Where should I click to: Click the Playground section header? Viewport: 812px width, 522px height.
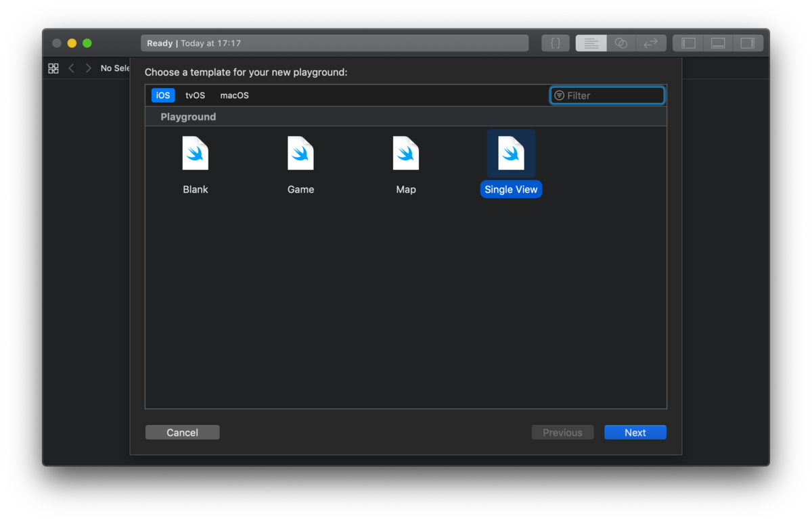click(406, 117)
